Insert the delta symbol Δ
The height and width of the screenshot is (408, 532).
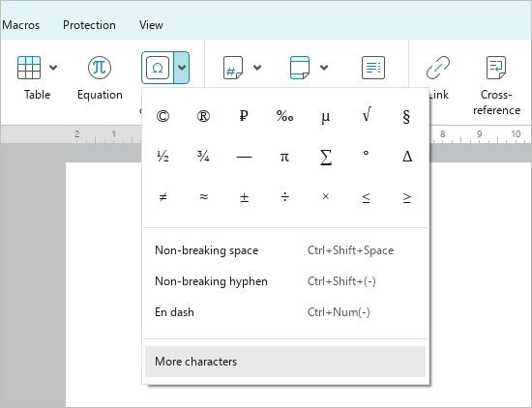(406, 157)
